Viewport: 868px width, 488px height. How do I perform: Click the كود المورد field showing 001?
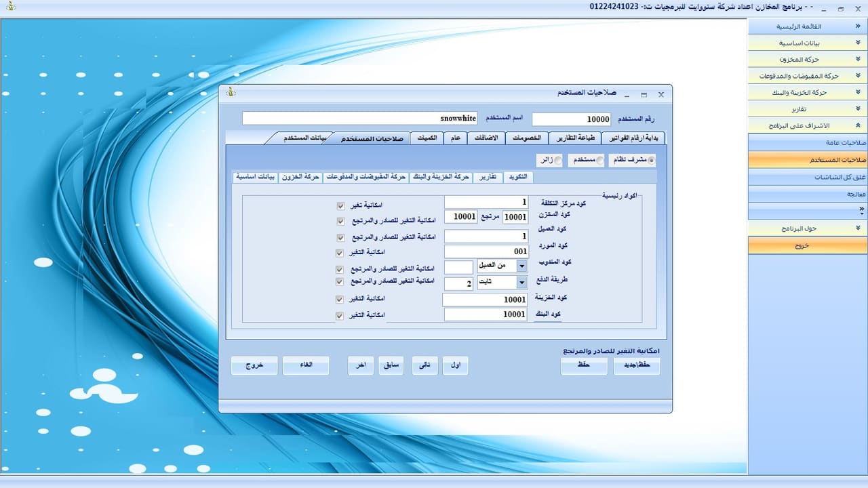tap(486, 252)
